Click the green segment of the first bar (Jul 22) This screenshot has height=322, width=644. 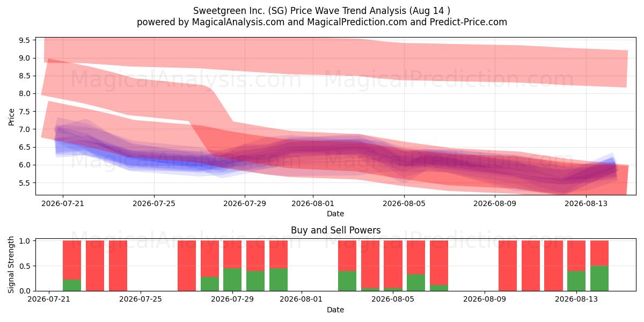[x=72, y=285]
